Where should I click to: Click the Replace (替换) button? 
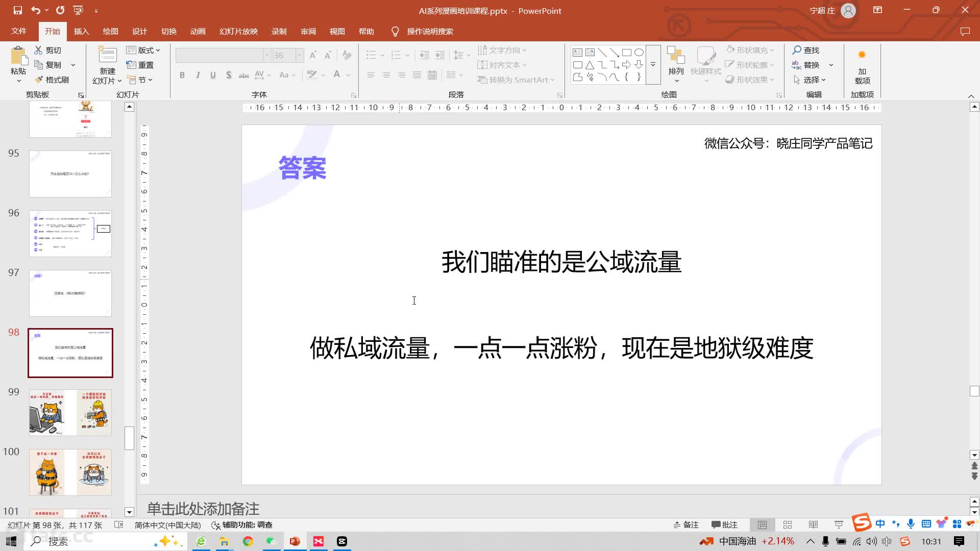coord(806,65)
